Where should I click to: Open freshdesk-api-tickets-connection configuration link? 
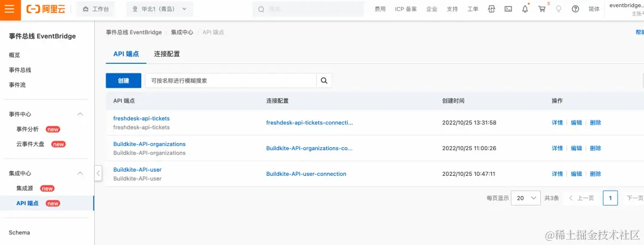pos(309,122)
